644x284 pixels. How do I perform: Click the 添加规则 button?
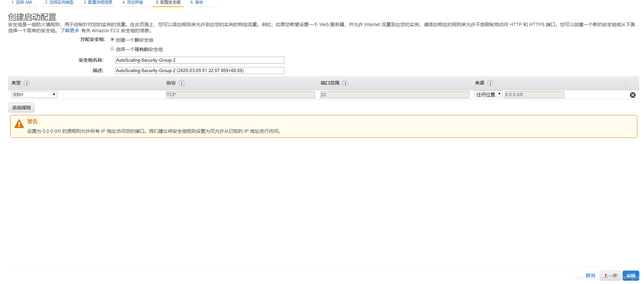point(21,108)
